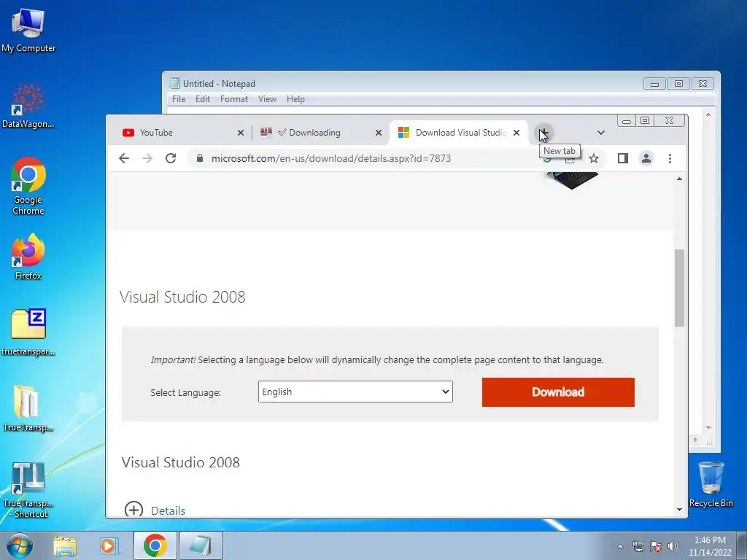Screen dimensions: 747x560
Task: Select the Recycle Bin icon
Action: tap(711, 484)
